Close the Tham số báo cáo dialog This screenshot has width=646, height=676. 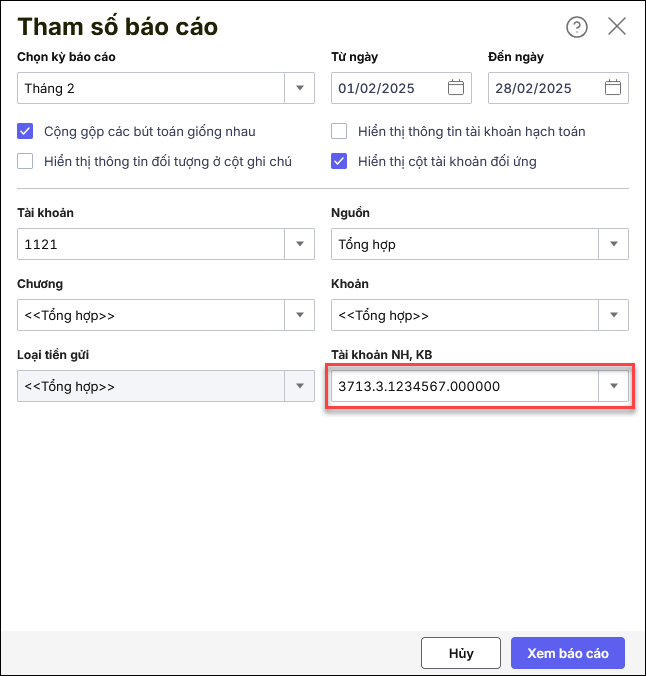point(617,27)
